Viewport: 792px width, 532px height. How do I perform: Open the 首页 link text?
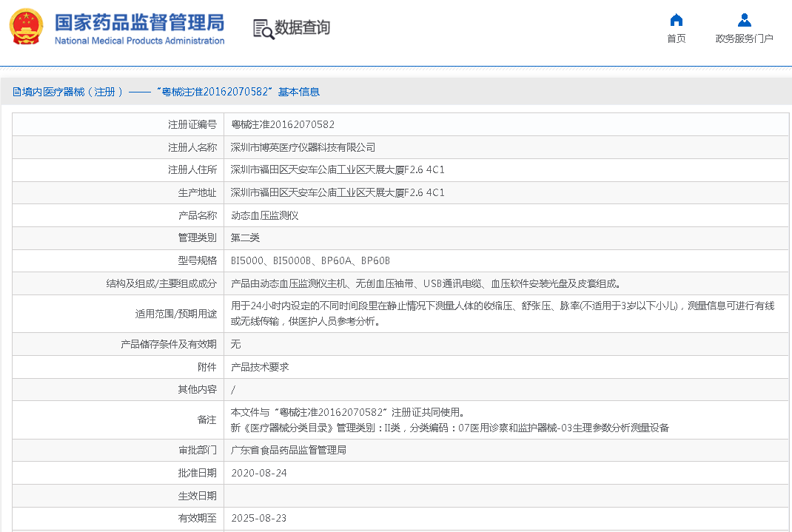676,38
